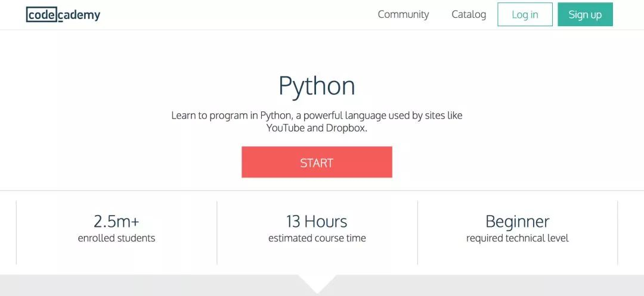Image resolution: width=644 pixels, height=296 pixels.
Task: Click the "estimated course time" label
Action: [317, 238]
